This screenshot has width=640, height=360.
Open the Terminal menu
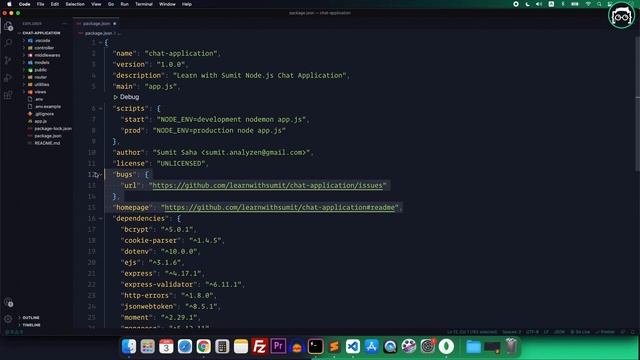point(144,4)
